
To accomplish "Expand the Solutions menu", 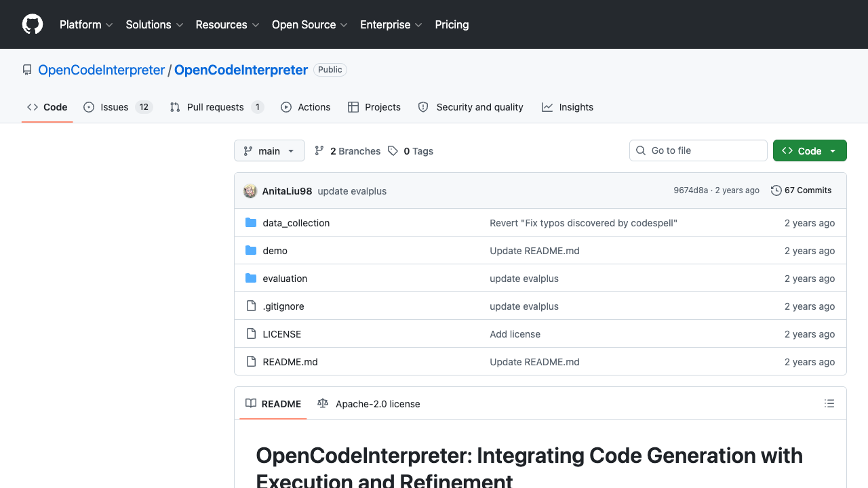I will [155, 24].
